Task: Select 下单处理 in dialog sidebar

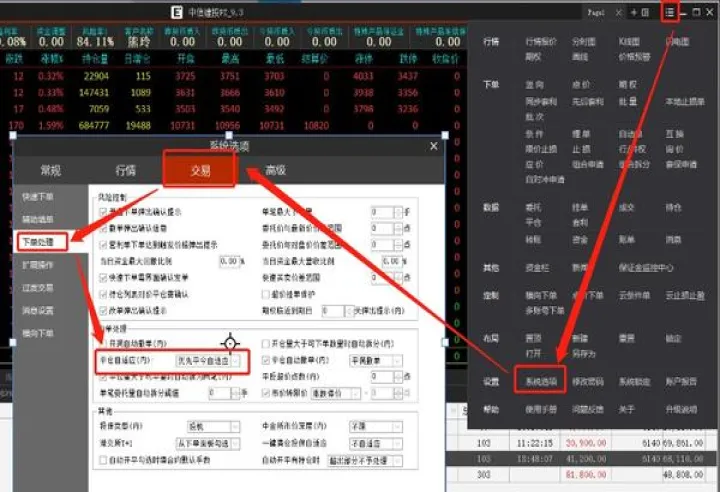Action: pos(38,242)
